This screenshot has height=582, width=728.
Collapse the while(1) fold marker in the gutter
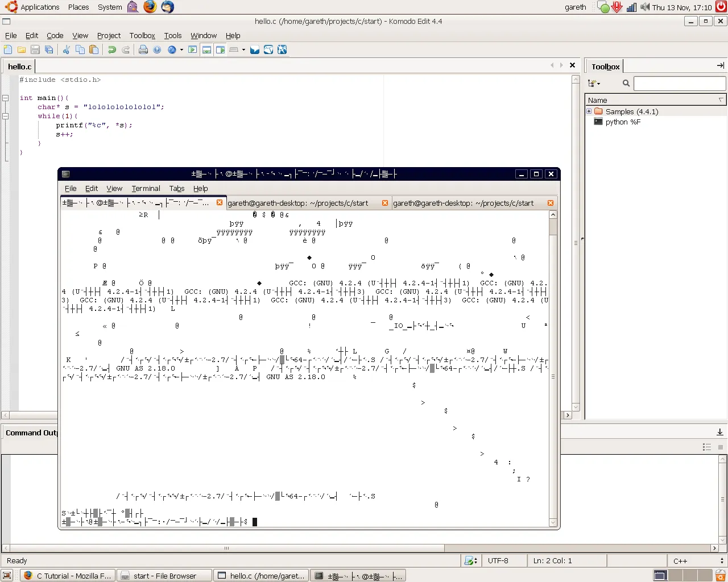pos(6,116)
